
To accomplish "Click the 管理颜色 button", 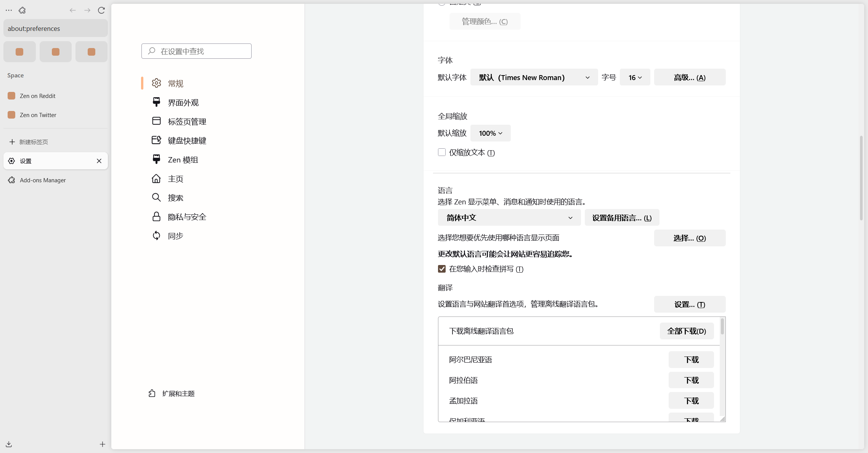I will point(485,21).
